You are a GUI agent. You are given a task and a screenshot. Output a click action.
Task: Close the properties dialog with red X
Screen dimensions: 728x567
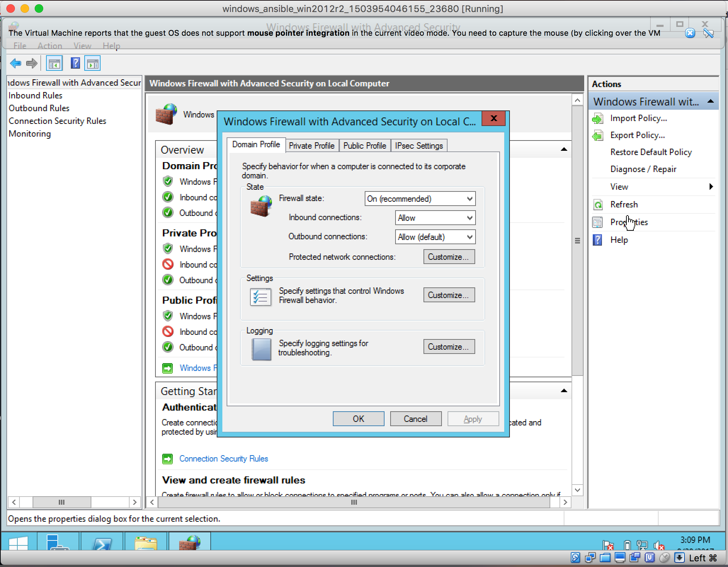coord(494,119)
